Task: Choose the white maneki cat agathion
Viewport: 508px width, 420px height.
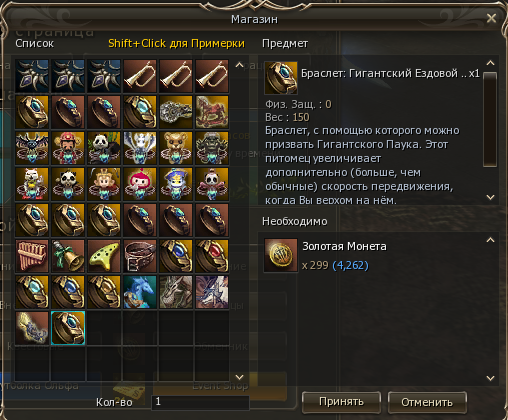Action: coord(32,184)
